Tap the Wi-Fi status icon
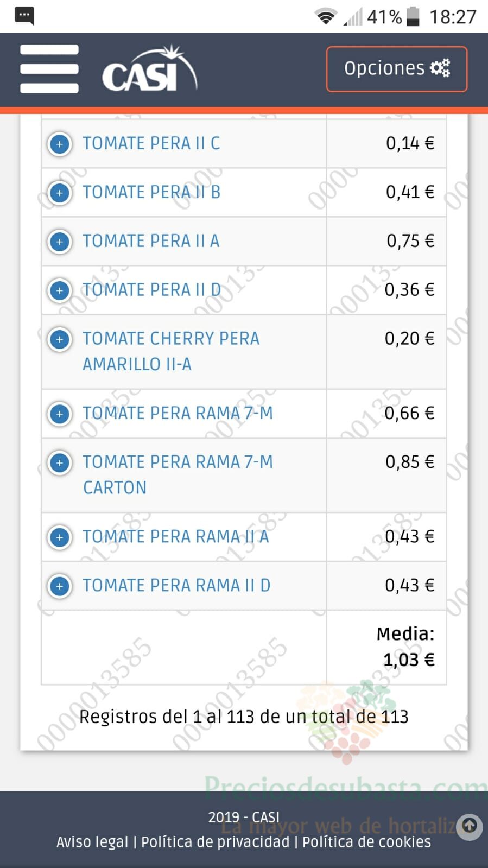488x868 pixels. pos(326,17)
